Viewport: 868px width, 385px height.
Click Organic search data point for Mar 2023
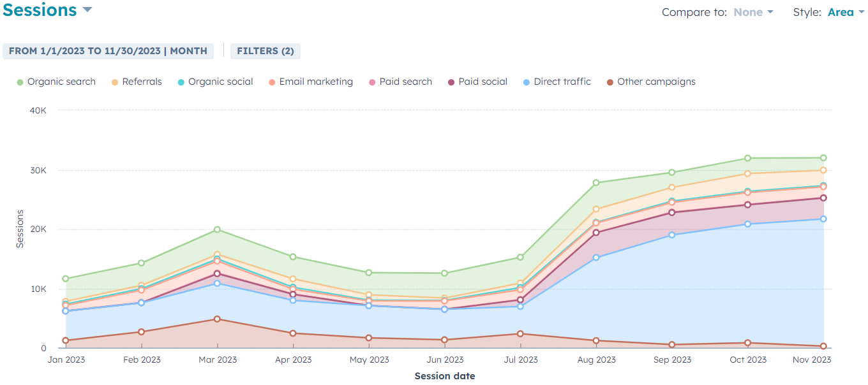(217, 229)
